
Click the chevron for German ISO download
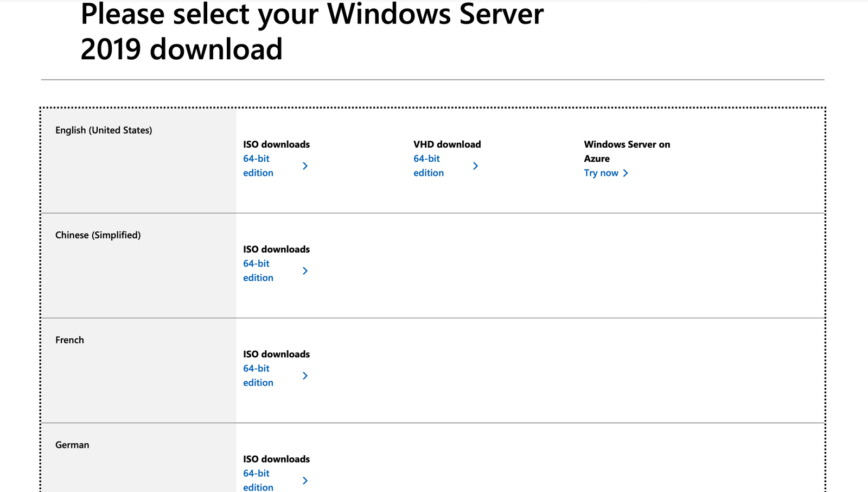pyautogui.click(x=305, y=481)
